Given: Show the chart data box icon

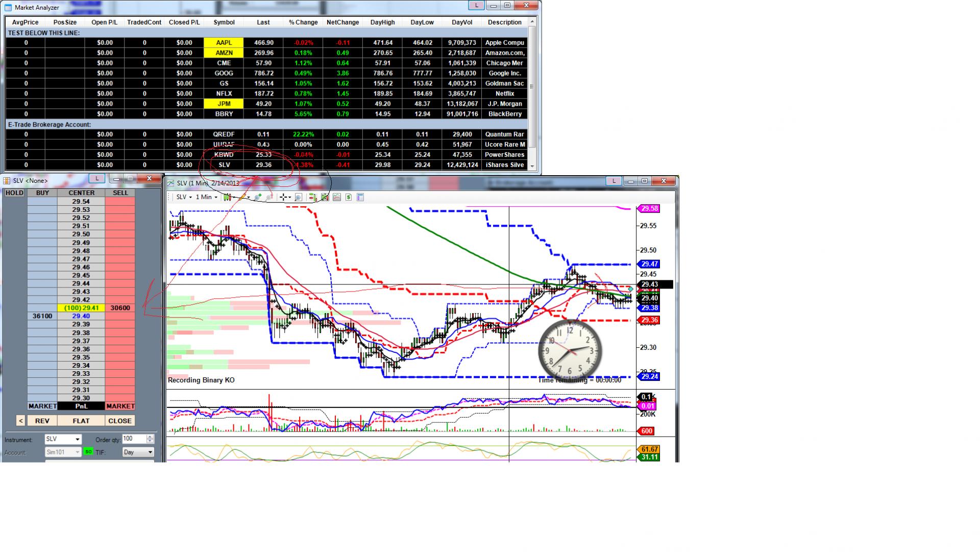Looking at the screenshot, I should 360,197.
